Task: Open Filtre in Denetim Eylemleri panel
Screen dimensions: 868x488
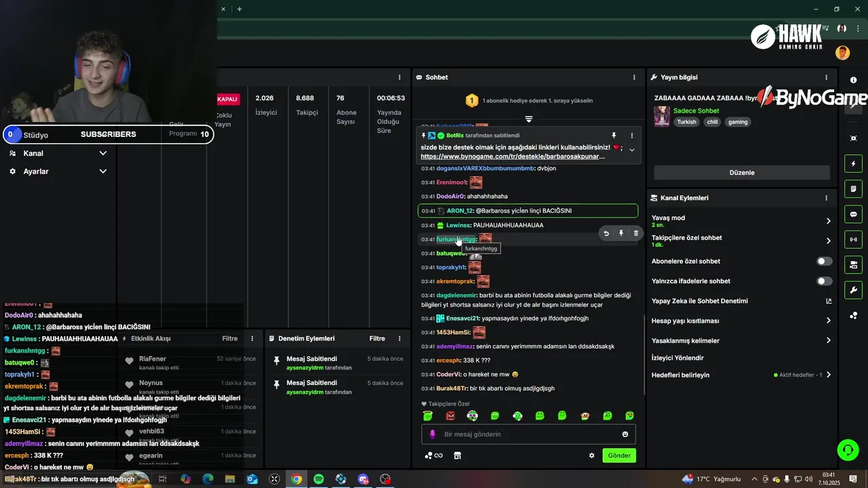Action: coord(377,338)
